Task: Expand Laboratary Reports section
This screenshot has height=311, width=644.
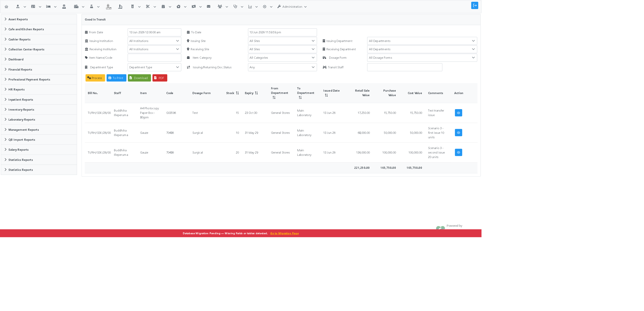Action: click(x=39, y=119)
